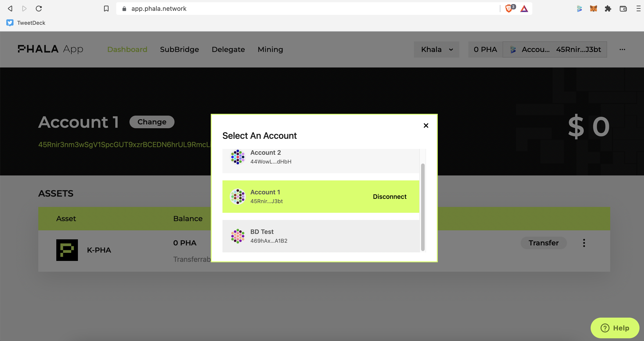Click the $ 0 total value
Screen dimensions: 644x341
pos(589,127)
